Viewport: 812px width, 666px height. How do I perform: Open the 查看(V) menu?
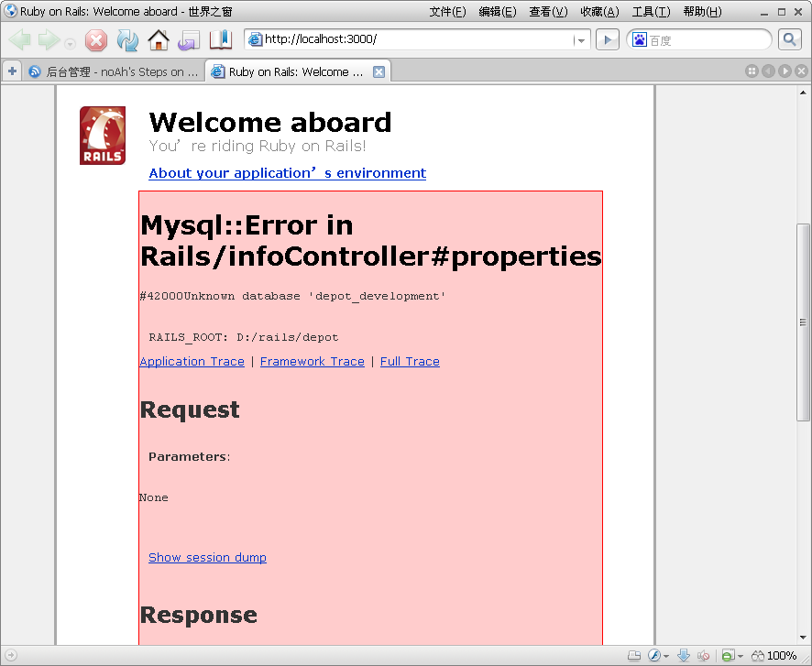tap(548, 11)
